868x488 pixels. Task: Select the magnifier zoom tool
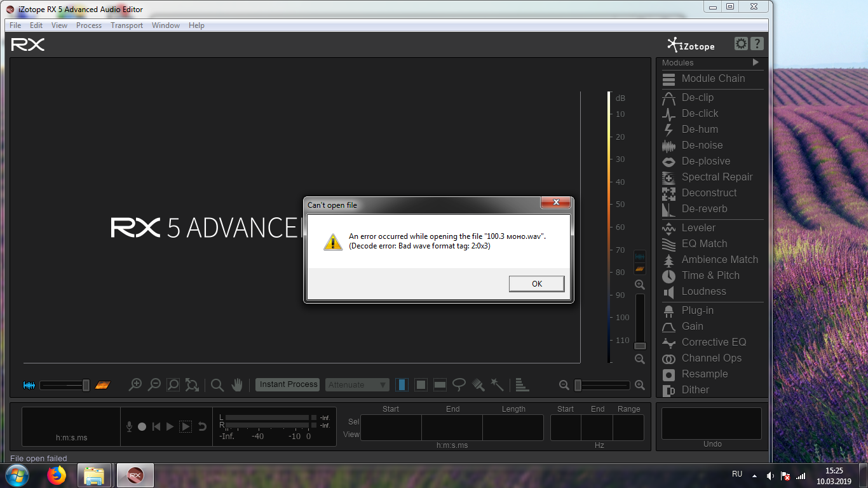click(x=217, y=385)
